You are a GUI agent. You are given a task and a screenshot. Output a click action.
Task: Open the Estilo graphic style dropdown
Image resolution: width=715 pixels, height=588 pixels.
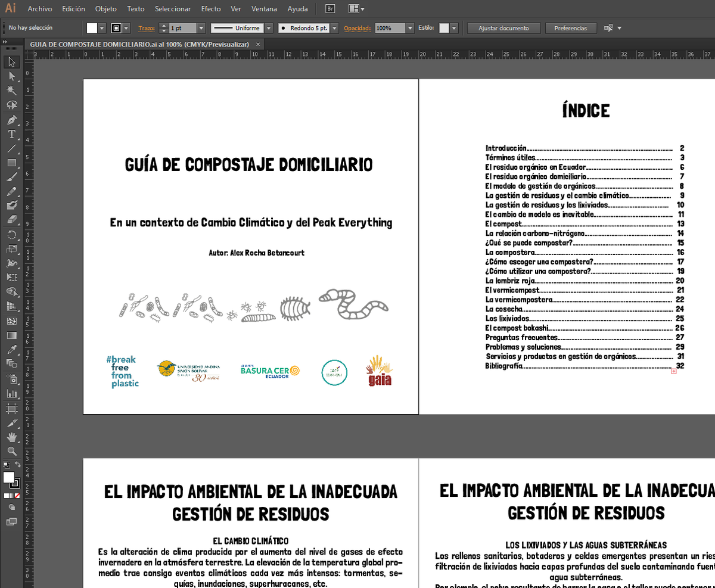pyautogui.click(x=454, y=28)
